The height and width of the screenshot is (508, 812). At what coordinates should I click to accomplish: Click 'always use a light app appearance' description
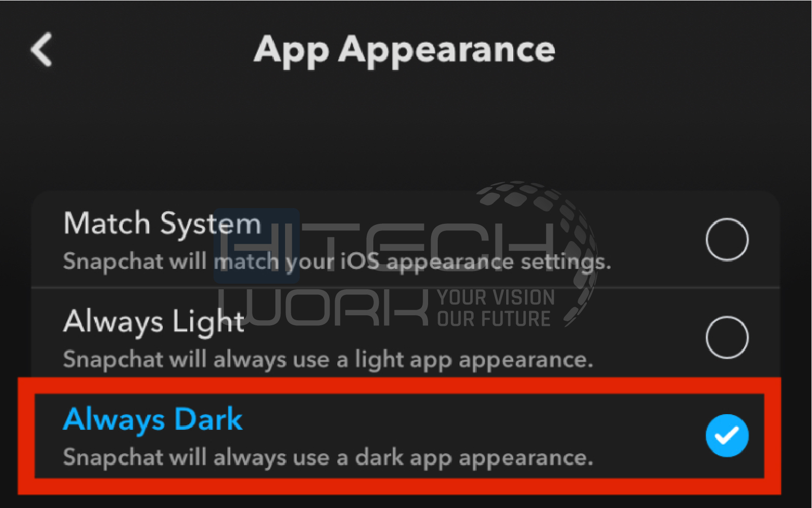[x=403, y=359]
